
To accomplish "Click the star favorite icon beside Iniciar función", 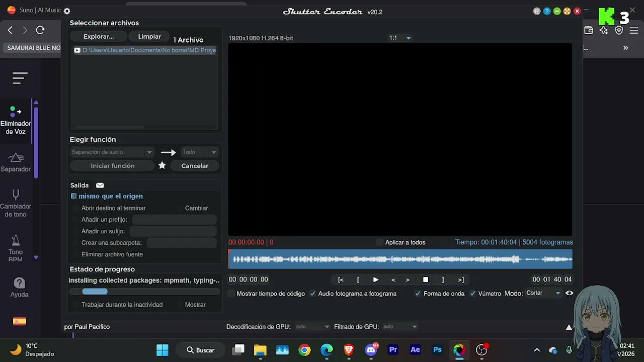I will pyautogui.click(x=162, y=165).
